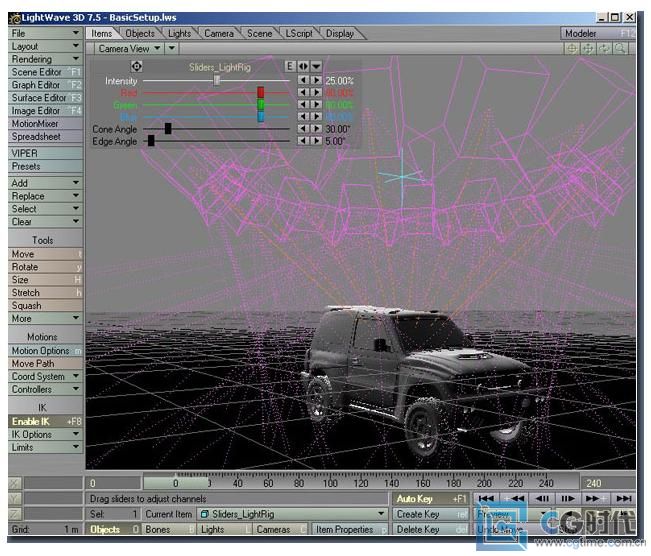Open the LScript tab

click(298, 33)
